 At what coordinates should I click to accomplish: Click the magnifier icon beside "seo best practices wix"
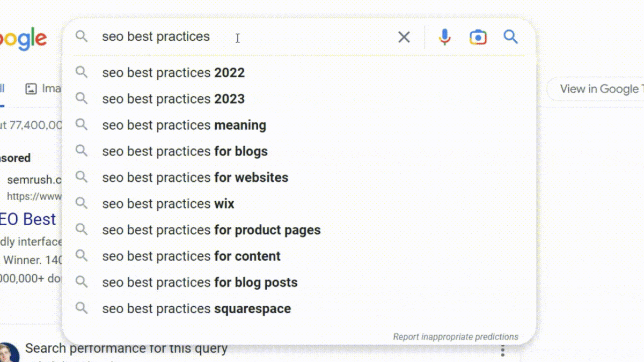82,203
